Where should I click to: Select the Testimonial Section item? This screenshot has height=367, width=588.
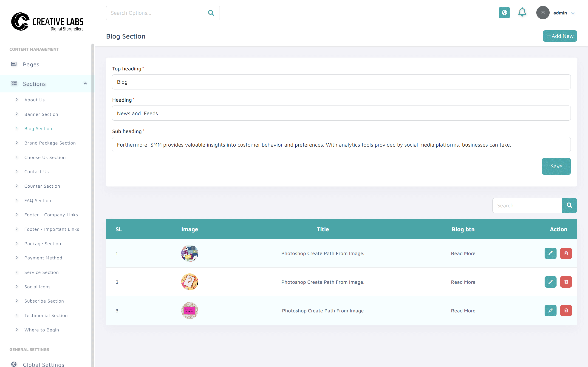(x=46, y=315)
